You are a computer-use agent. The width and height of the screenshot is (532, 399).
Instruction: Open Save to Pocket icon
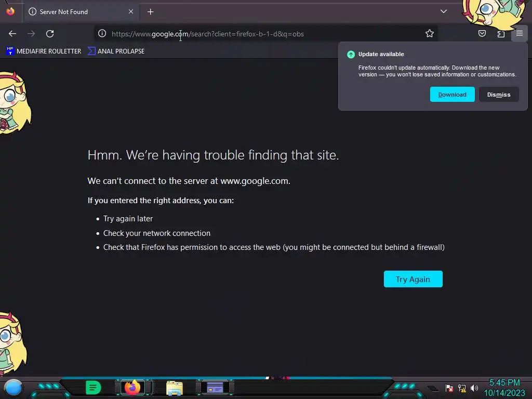click(482, 33)
